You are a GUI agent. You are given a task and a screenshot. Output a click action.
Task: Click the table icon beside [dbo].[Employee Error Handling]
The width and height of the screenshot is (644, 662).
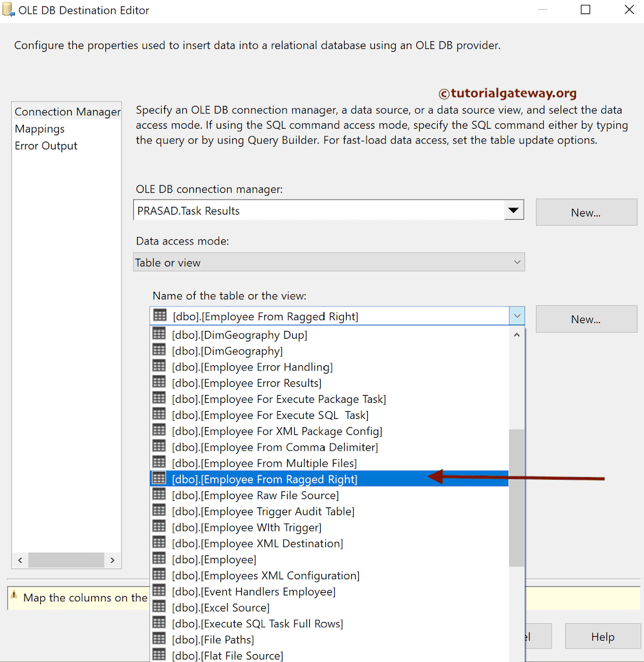click(x=159, y=365)
